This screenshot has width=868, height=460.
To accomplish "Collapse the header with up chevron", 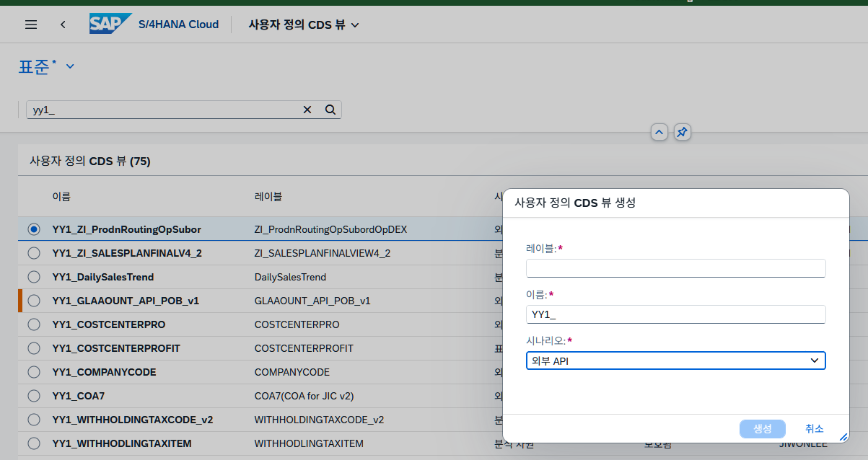I will 659,132.
